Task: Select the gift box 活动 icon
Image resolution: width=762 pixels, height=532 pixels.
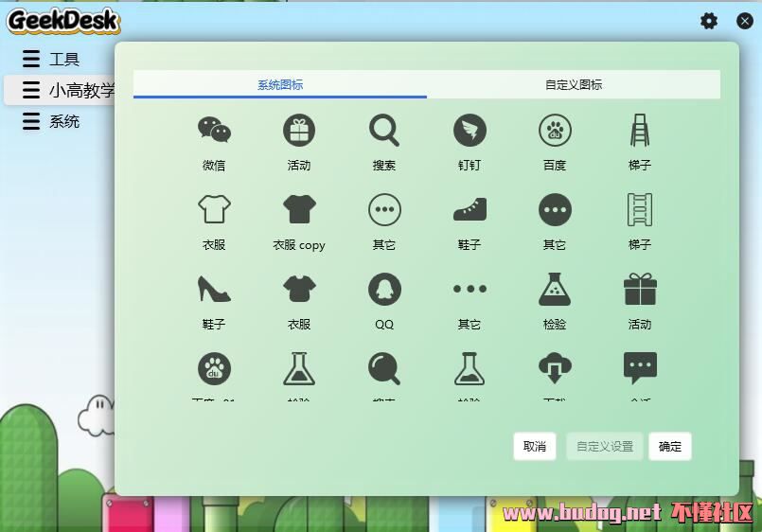Action: [x=640, y=289]
